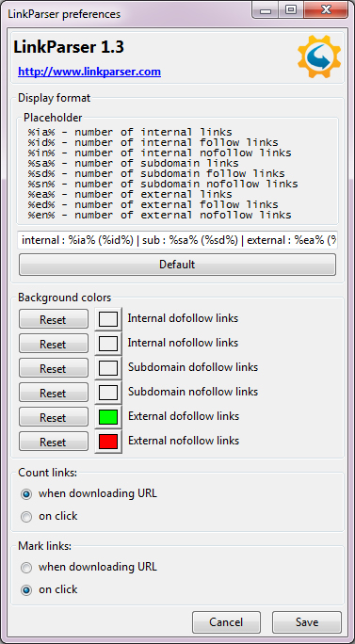The height and width of the screenshot is (644, 355).
Task: Open Internal nofollow links color swatch
Action: (x=108, y=344)
